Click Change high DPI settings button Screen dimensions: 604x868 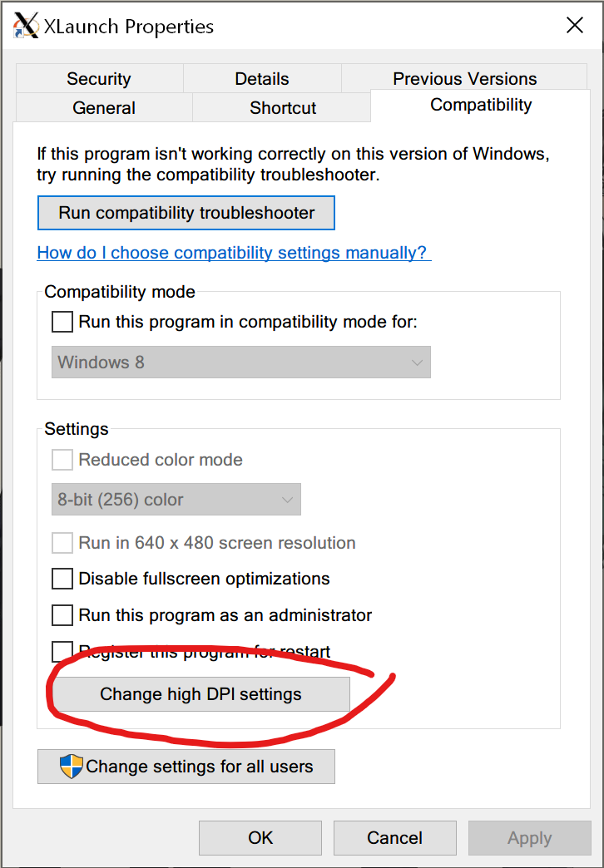click(201, 694)
